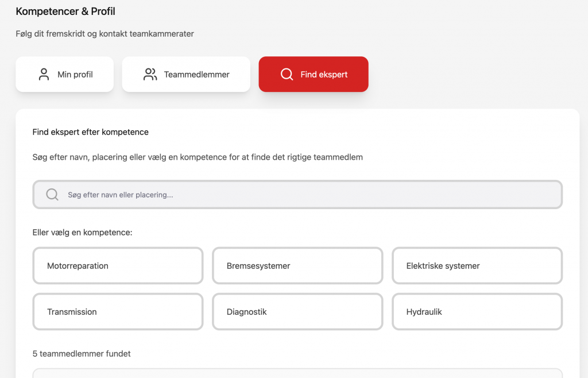Click the search icon inside the search field
The width and height of the screenshot is (588, 378).
[52, 195]
